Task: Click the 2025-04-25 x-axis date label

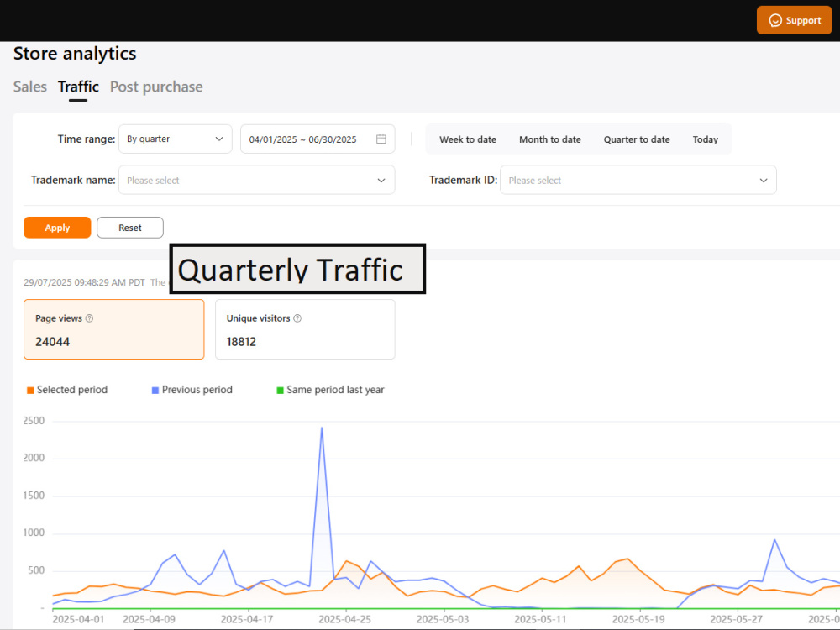Action: (344, 620)
